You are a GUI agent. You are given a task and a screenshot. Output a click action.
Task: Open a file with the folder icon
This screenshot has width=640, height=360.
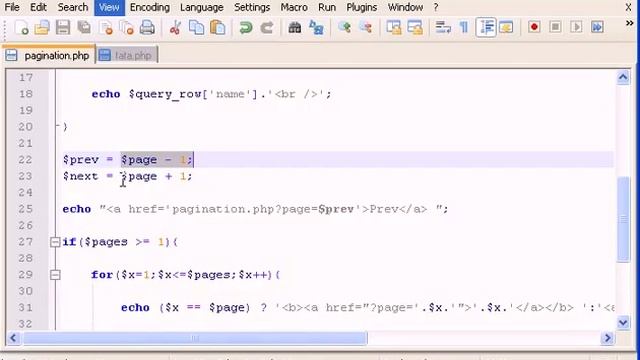42,28
